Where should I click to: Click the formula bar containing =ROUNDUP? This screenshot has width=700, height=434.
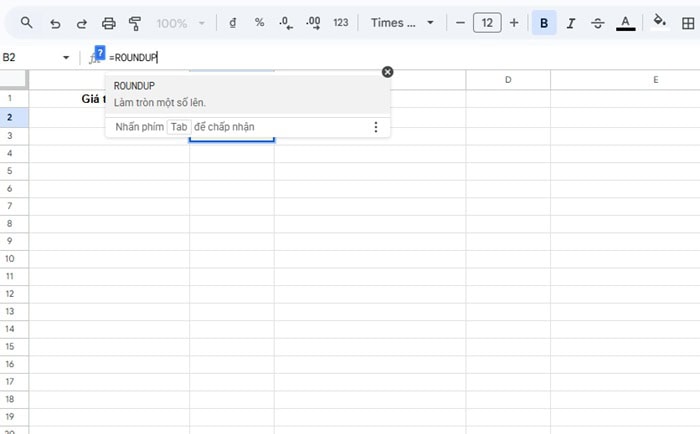[402, 58]
